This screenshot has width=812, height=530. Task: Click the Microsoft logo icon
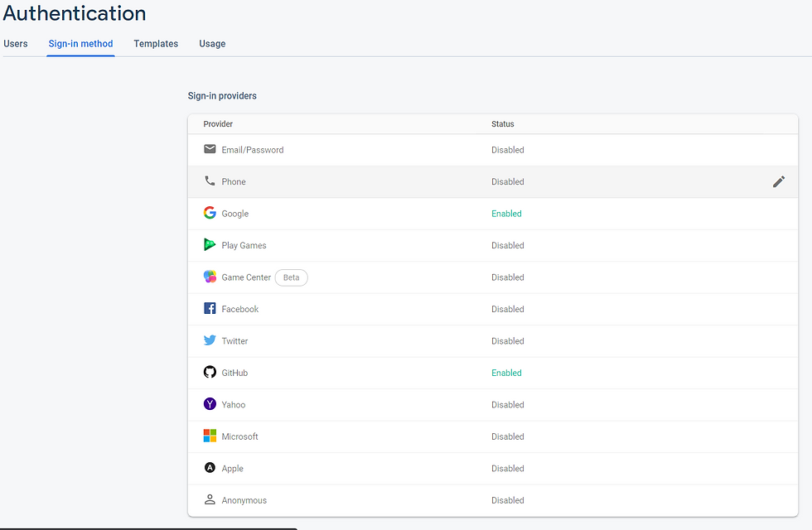[x=210, y=436]
